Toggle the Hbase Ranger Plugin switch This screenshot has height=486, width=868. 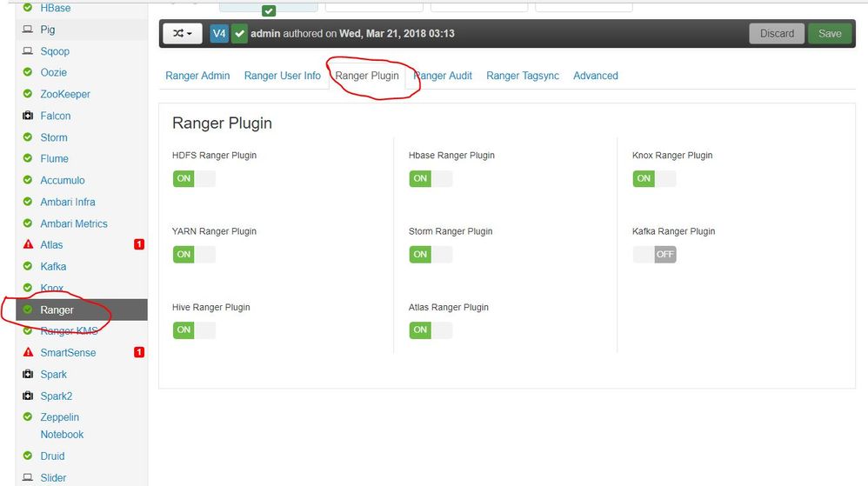431,178
